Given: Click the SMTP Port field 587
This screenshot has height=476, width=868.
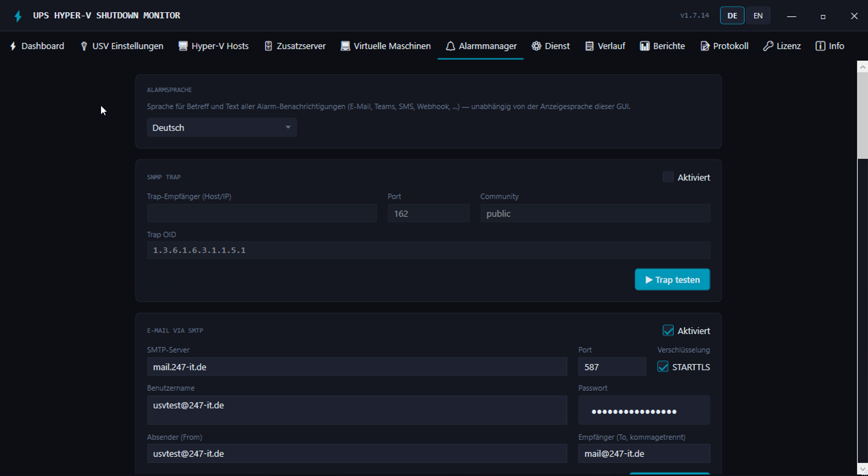Looking at the screenshot, I should pos(612,367).
